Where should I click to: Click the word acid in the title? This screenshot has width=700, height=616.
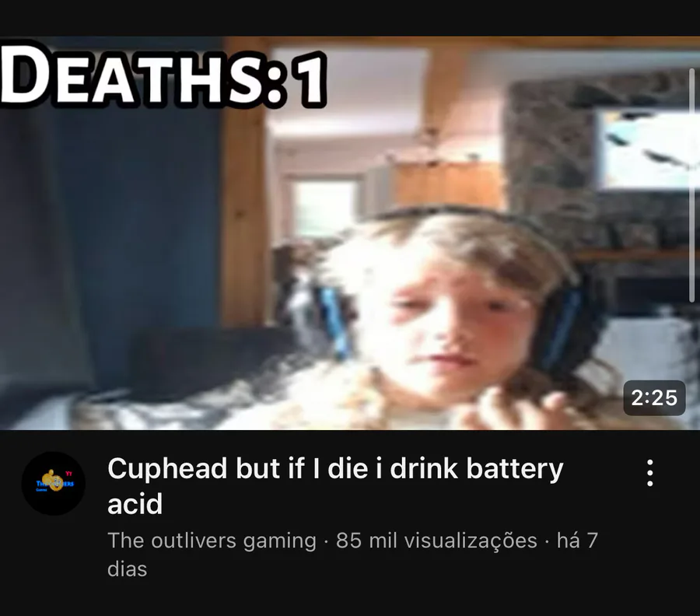(135, 504)
